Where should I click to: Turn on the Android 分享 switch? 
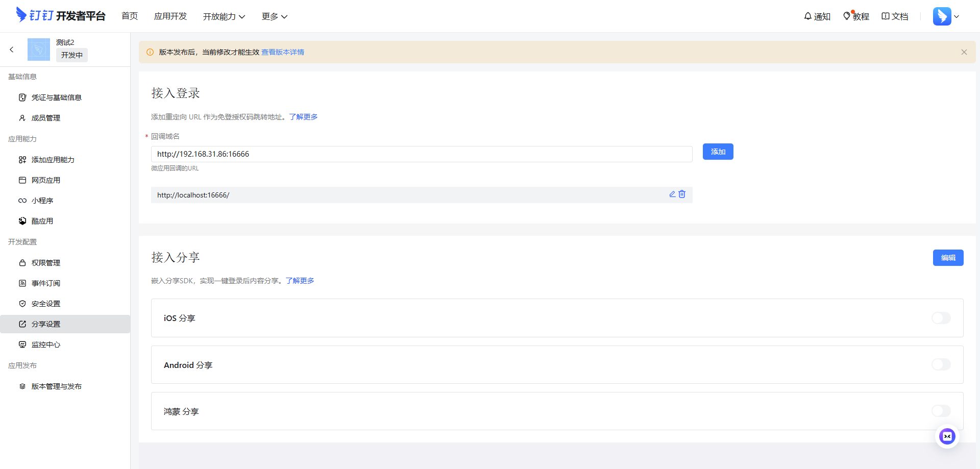941,364
